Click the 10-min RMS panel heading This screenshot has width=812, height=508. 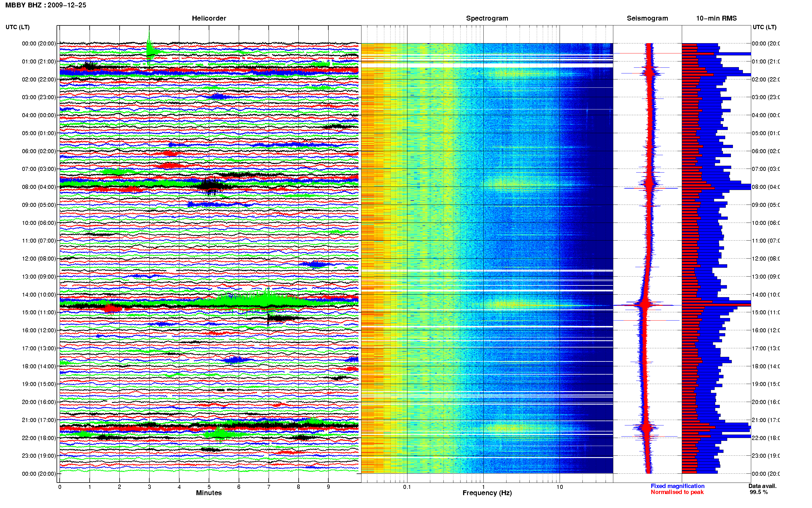tap(716, 18)
